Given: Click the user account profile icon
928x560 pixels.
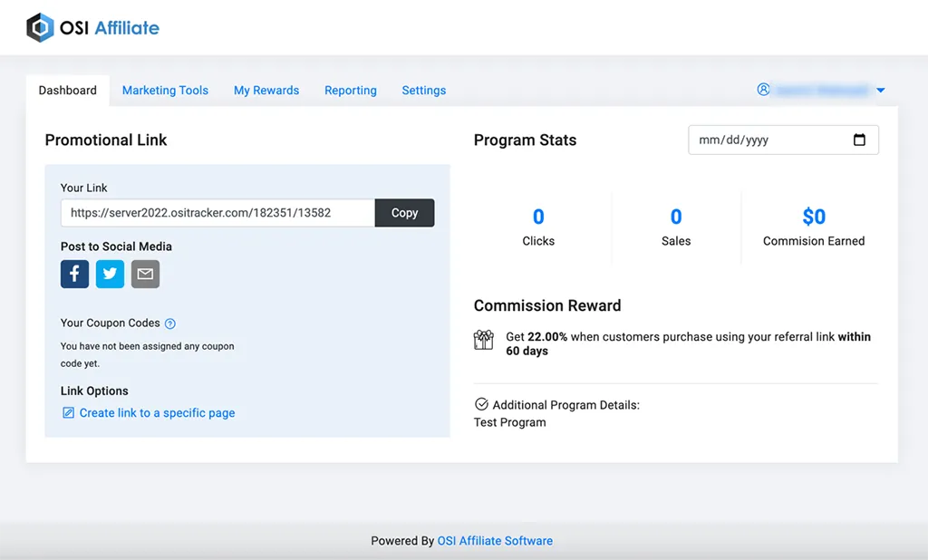Looking at the screenshot, I should 765,90.
